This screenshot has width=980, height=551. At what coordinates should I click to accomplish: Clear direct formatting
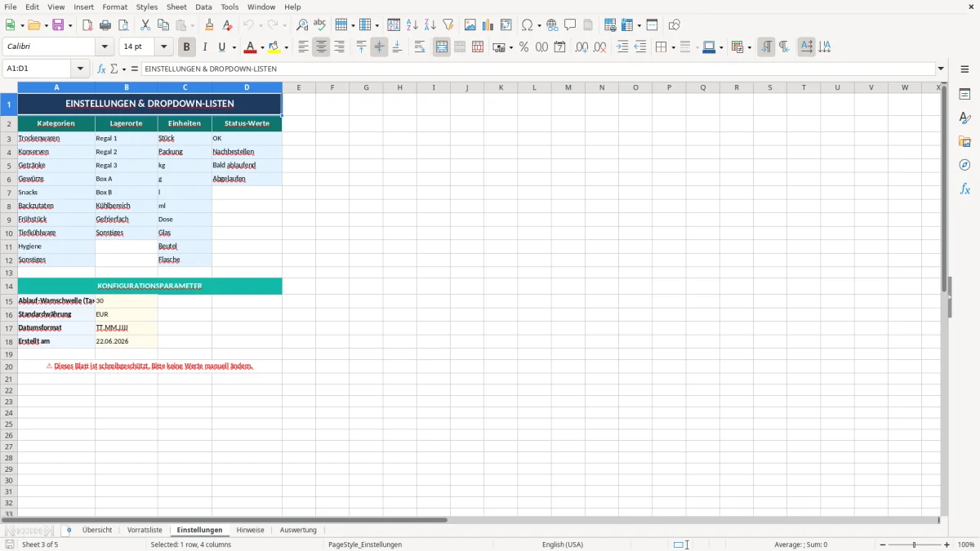point(228,25)
